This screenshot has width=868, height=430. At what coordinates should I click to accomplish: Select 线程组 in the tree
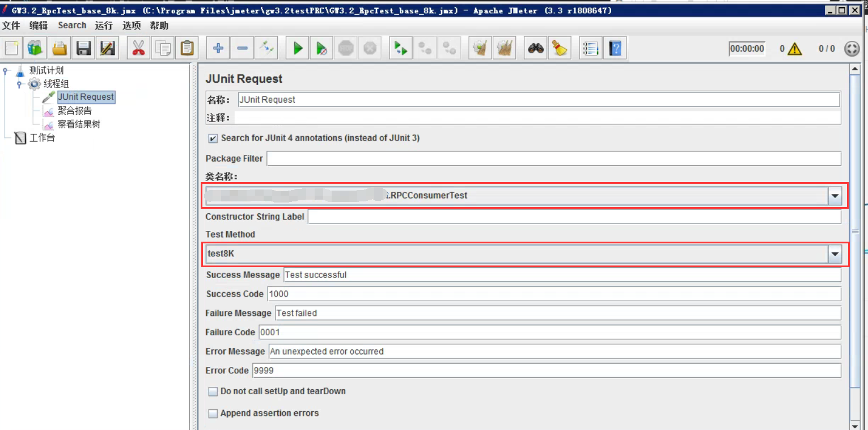coord(56,84)
